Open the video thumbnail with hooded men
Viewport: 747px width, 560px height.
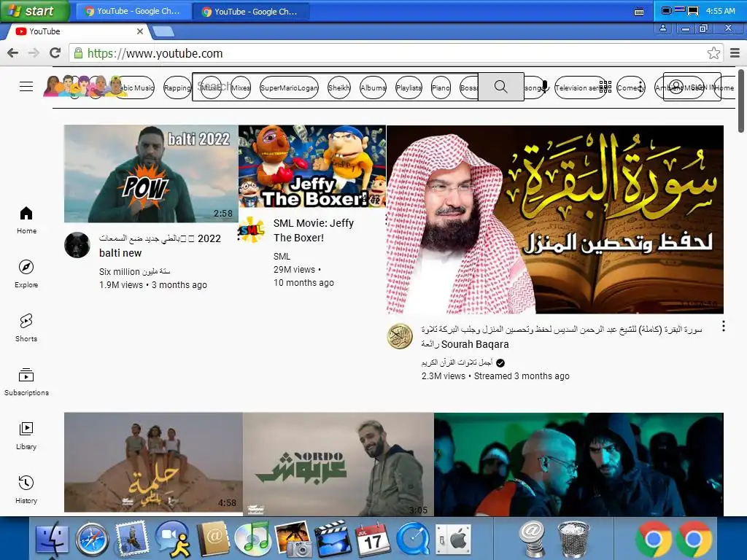coord(578,464)
